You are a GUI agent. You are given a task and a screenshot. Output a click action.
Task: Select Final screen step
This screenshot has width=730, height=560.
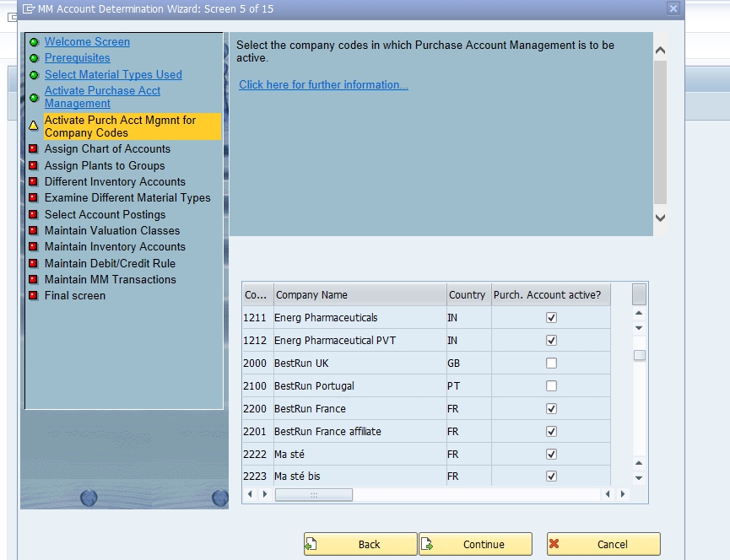point(75,296)
